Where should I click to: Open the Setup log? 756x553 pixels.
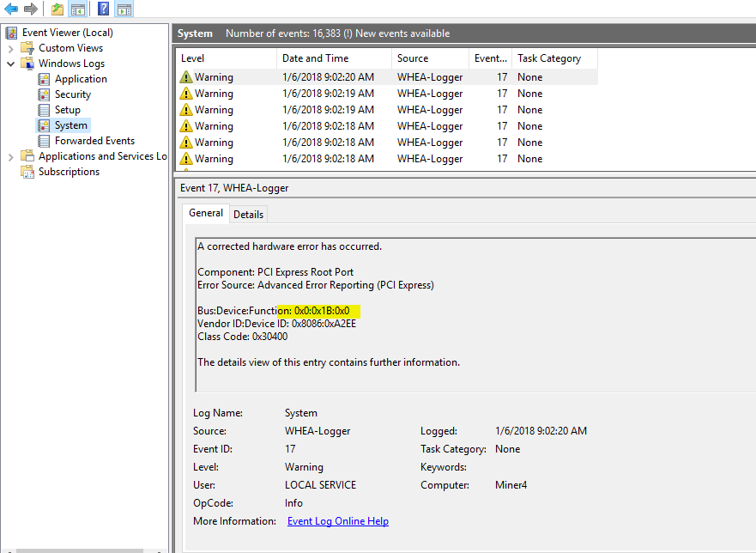pos(67,110)
